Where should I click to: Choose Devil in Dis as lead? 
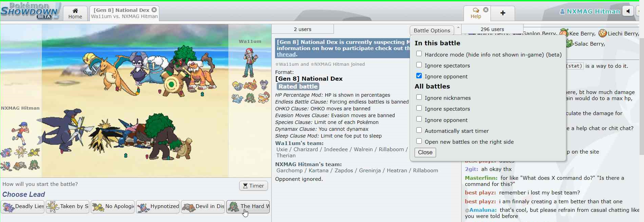[203, 207]
